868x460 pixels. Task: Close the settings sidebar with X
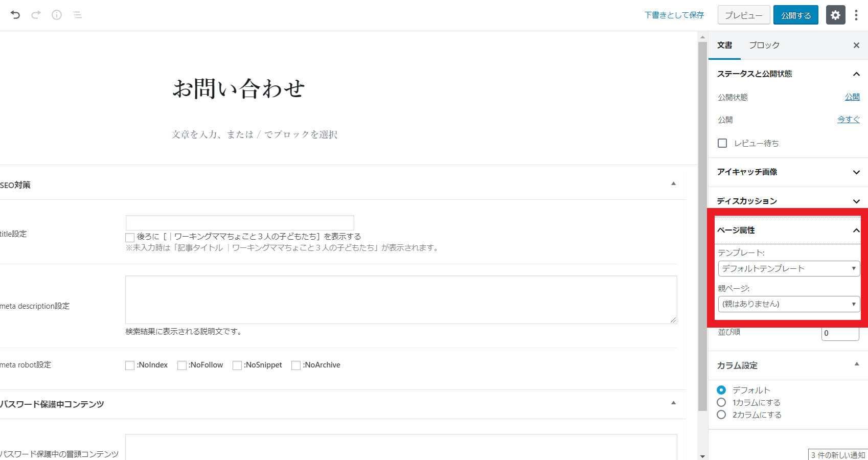[x=856, y=45]
